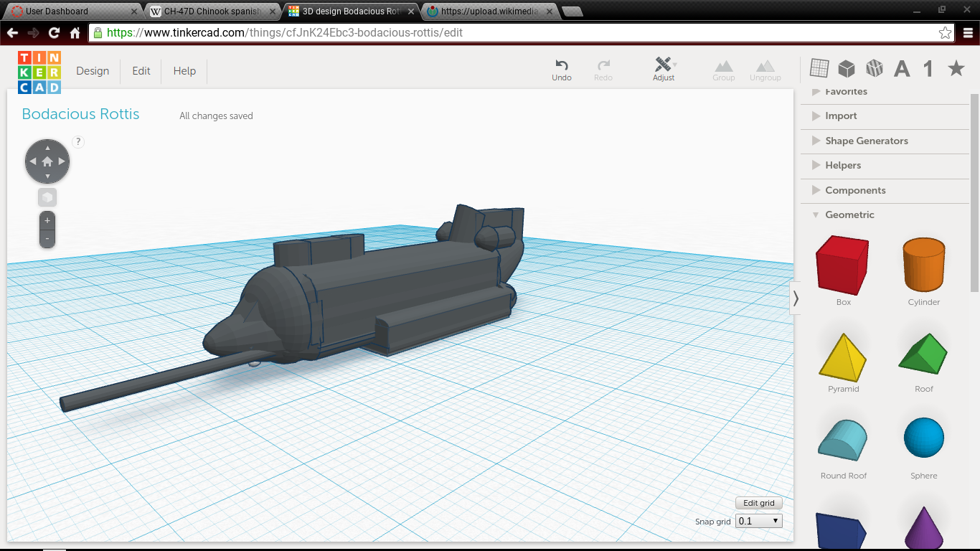Switch to CH-47D Chinook tab
The width and height of the screenshot is (980, 551).
pos(213,11)
